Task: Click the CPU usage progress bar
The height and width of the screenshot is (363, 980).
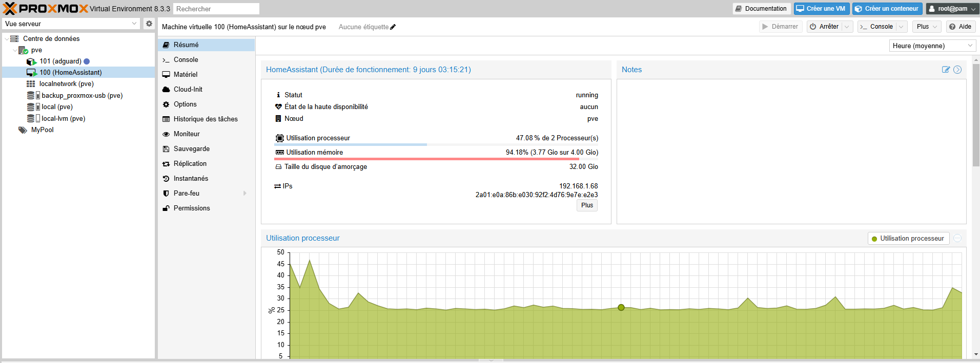Action: click(x=436, y=145)
